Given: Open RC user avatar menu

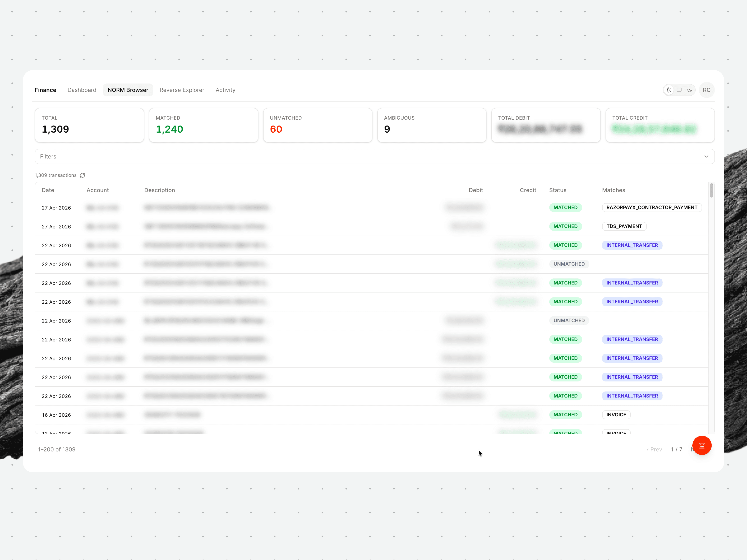Looking at the screenshot, I should pyautogui.click(x=707, y=90).
